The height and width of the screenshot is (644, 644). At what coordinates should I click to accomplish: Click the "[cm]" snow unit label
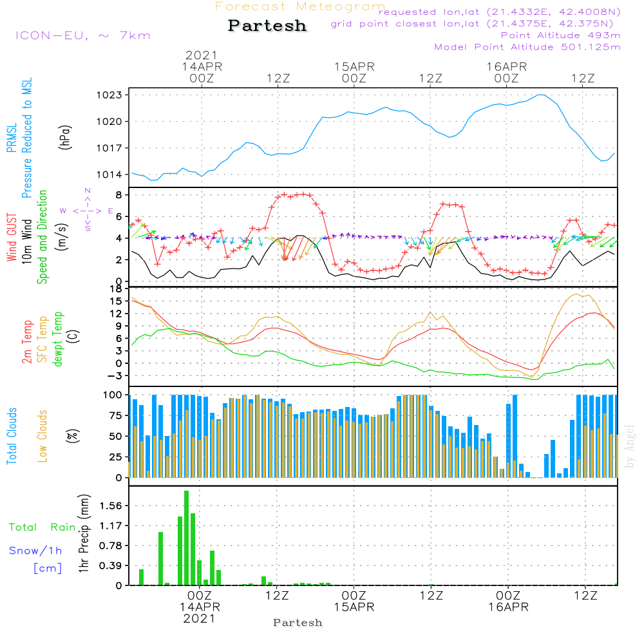(48, 569)
